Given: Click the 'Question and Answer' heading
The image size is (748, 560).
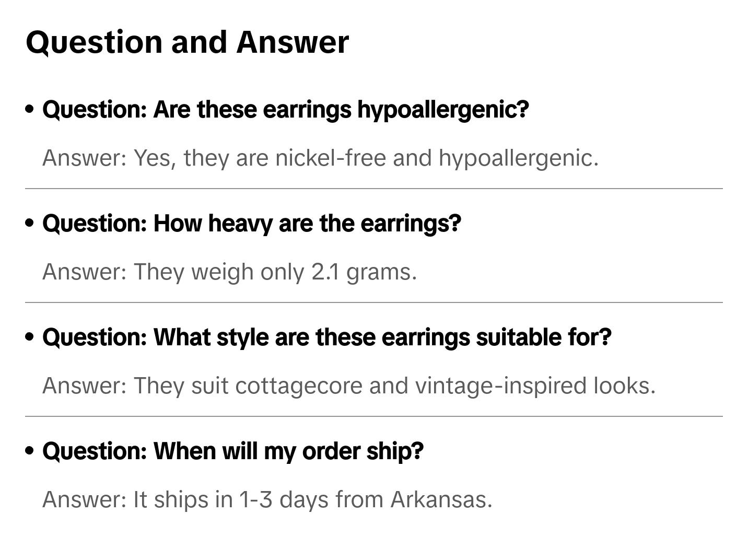Looking at the screenshot, I should click(x=187, y=42).
